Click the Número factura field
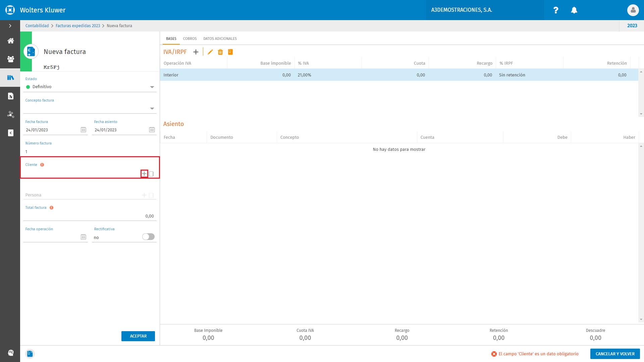This screenshot has height=362, width=644. tap(90, 152)
